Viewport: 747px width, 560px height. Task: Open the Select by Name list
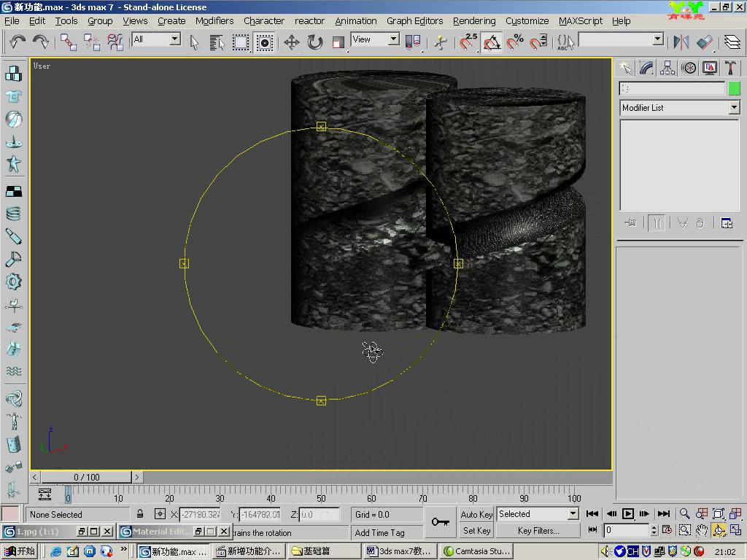pyautogui.click(x=217, y=42)
